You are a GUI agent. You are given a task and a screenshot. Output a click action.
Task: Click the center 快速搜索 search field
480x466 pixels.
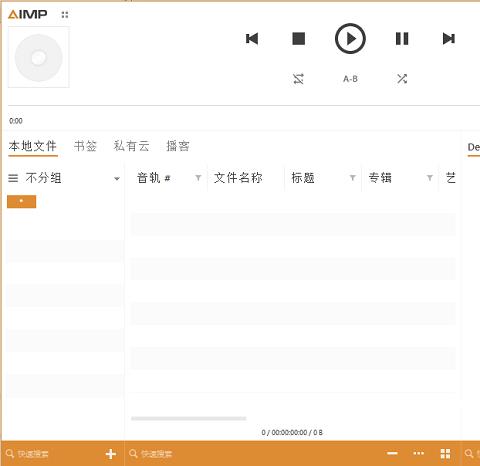click(157, 454)
